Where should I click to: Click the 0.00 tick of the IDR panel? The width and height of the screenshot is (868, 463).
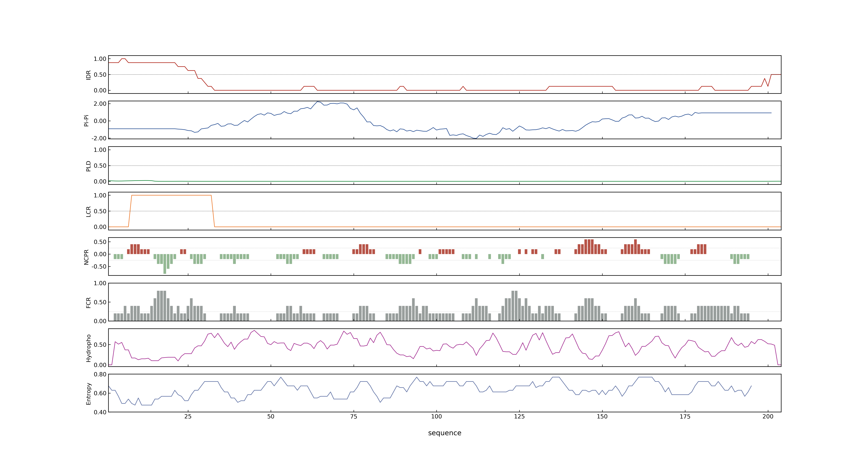pos(100,90)
